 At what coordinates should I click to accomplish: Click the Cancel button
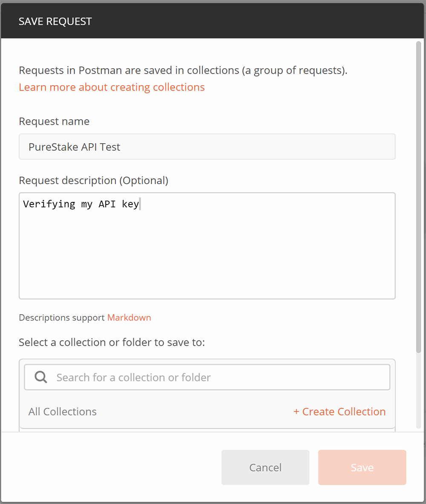(x=265, y=467)
